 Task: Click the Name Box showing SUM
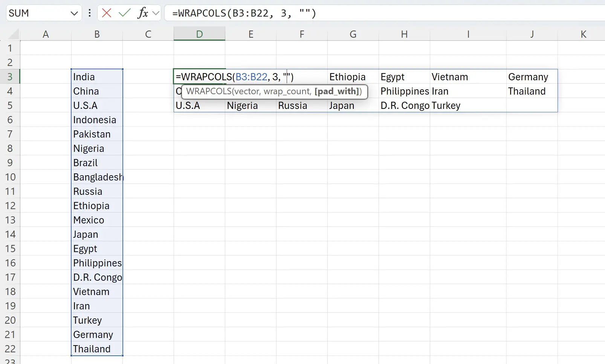[x=38, y=13]
